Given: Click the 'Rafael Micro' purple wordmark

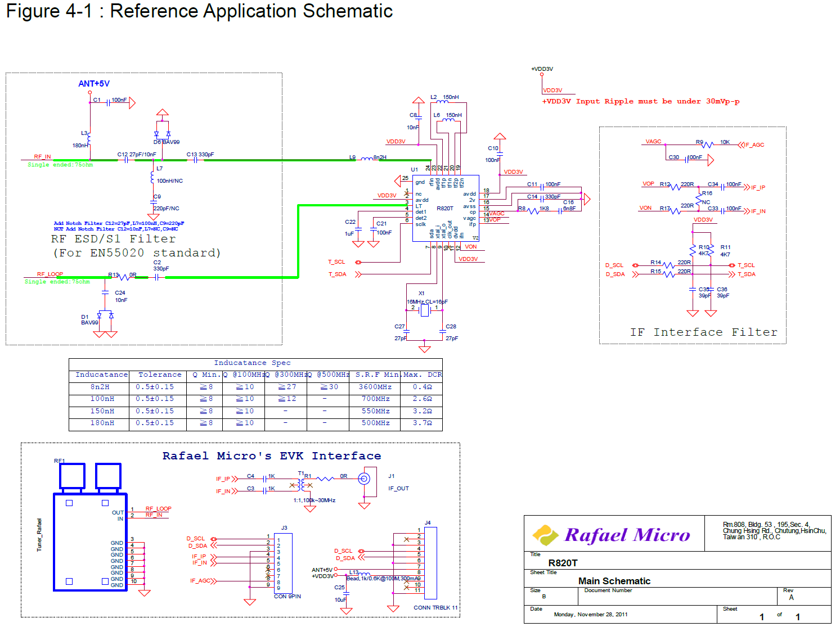Looking at the screenshot, I should [x=627, y=535].
